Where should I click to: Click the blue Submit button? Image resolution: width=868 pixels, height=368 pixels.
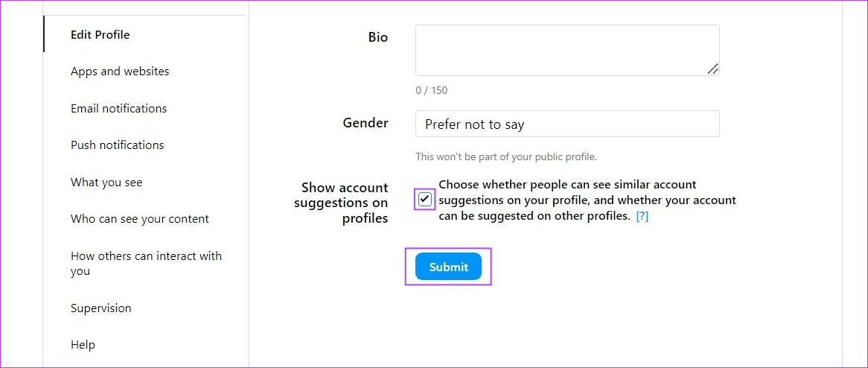[x=448, y=267]
